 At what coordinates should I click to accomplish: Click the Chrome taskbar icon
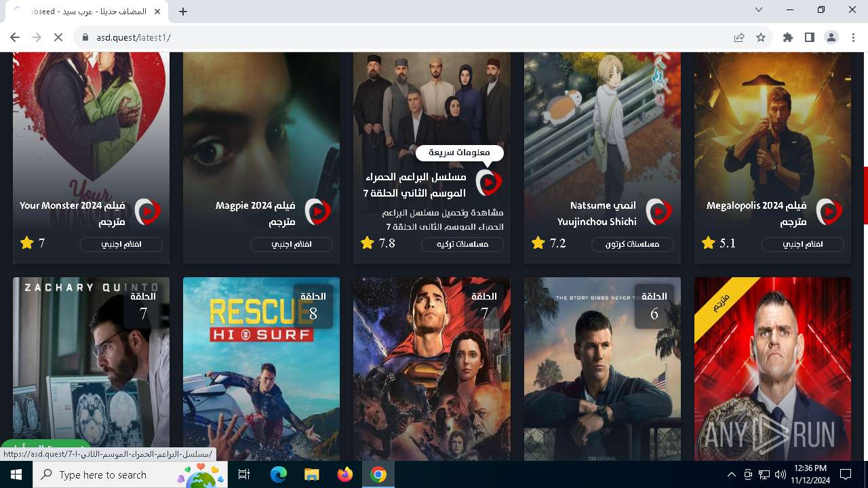click(378, 474)
